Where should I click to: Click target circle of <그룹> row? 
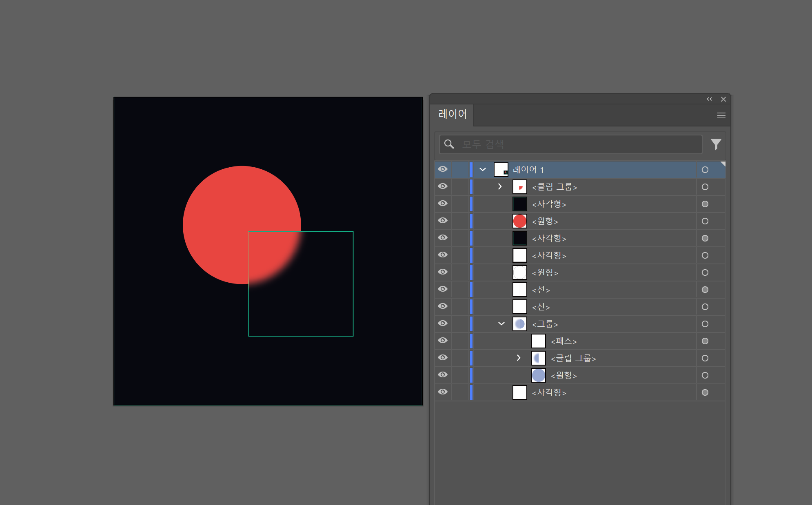tap(705, 324)
